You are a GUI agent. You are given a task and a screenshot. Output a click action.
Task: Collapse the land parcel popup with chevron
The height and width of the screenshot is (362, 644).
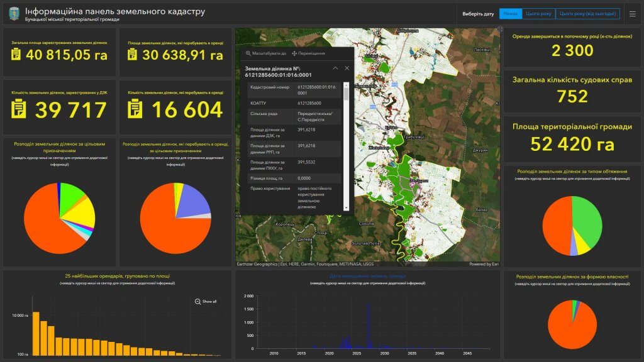(335, 68)
